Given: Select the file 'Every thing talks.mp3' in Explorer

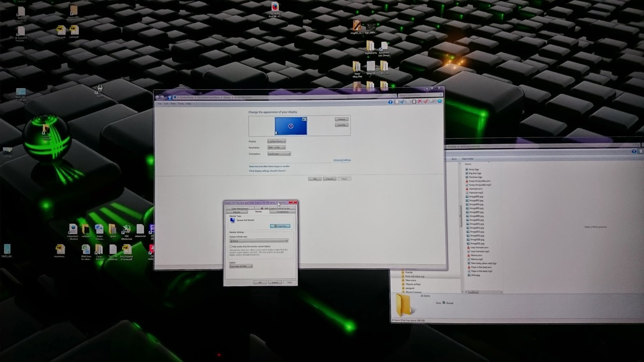Looking at the screenshot, I should coord(478,185).
